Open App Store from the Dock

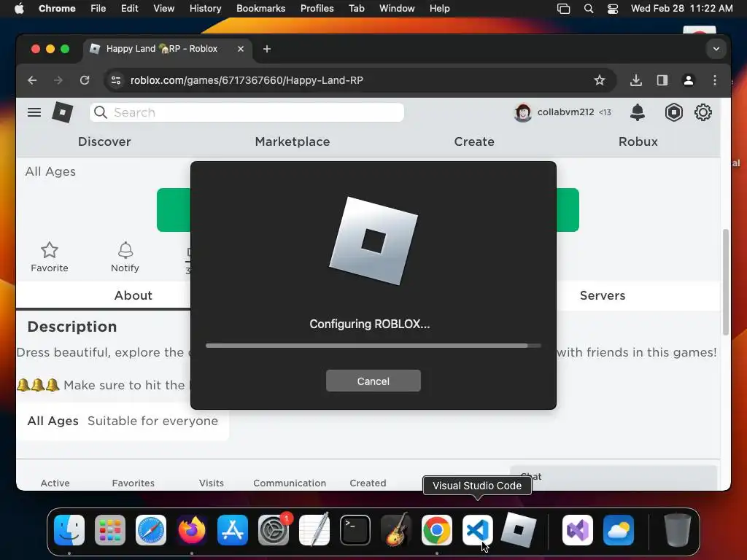233,530
